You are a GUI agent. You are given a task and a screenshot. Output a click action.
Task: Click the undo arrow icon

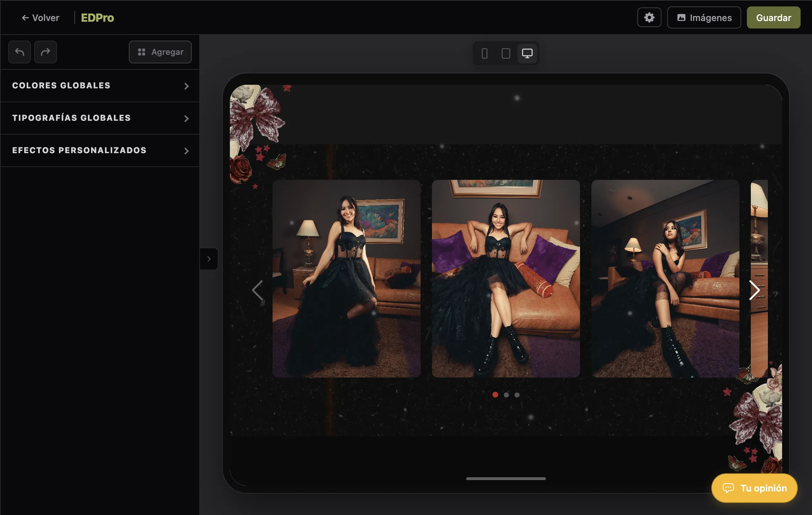point(20,52)
